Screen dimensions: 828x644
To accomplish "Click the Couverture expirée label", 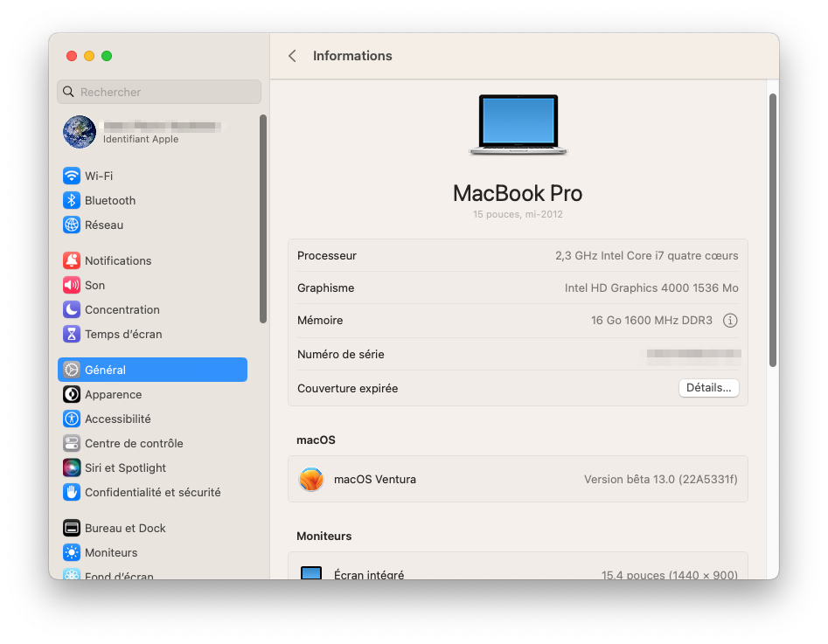I will point(347,389).
